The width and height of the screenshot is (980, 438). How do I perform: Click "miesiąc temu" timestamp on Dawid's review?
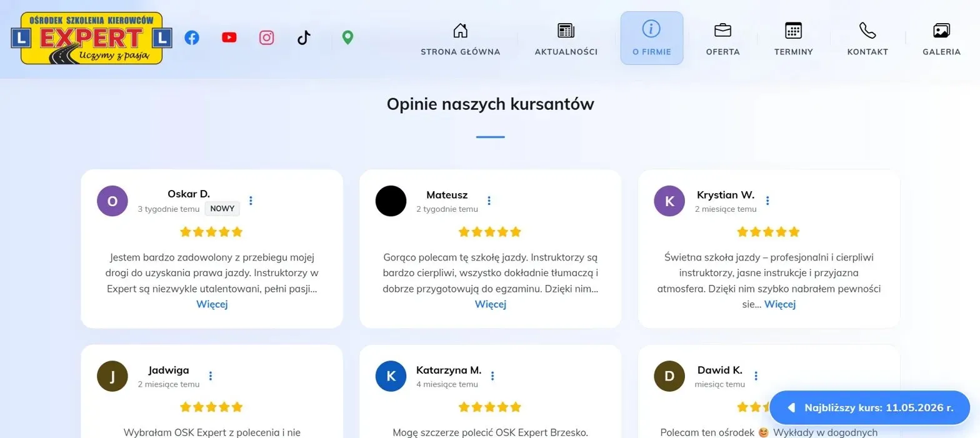(719, 384)
